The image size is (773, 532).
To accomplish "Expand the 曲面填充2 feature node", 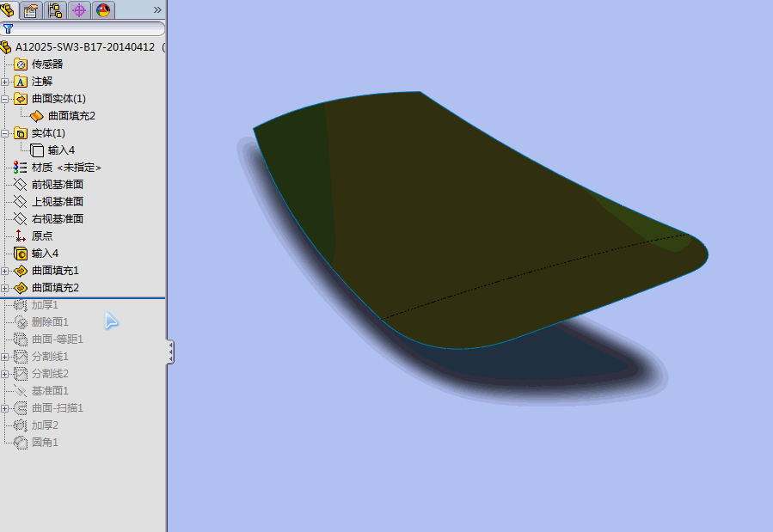I will click(4, 288).
